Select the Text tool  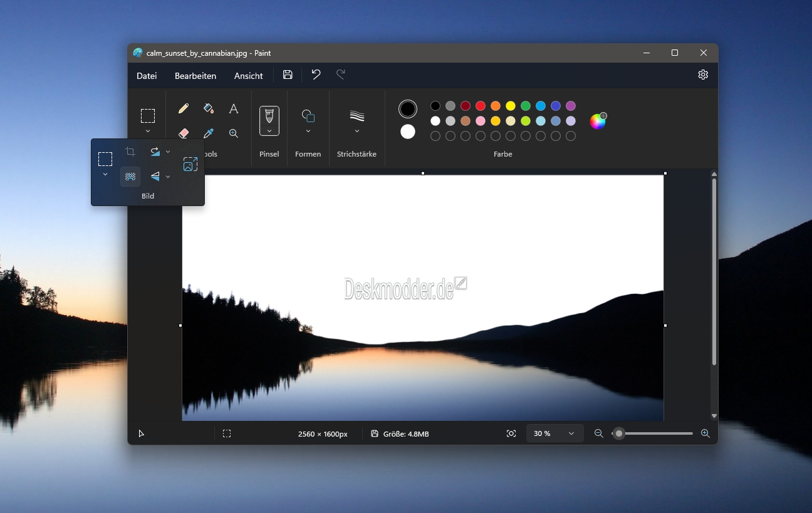[x=234, y=108]
